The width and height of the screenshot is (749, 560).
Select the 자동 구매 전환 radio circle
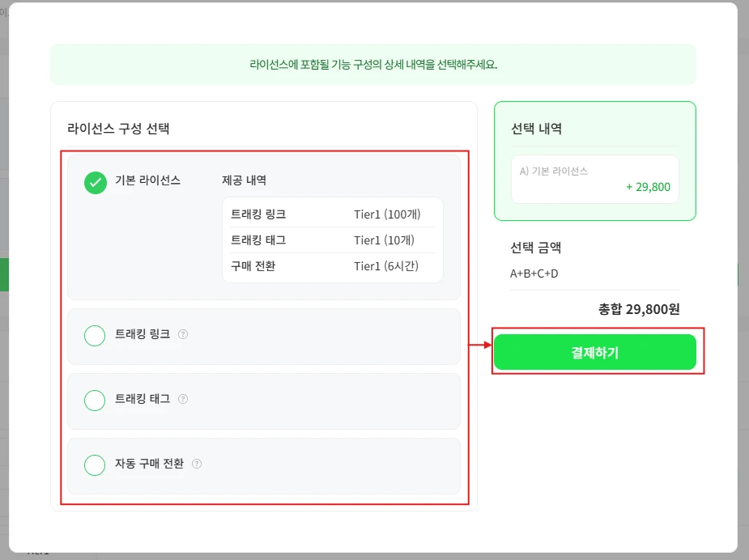[95, 465]
